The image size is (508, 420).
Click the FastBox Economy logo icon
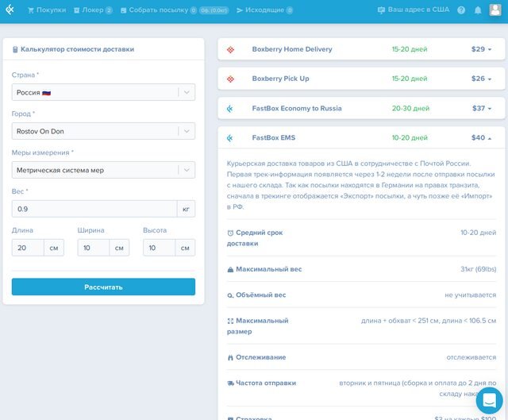coord(229,109)
